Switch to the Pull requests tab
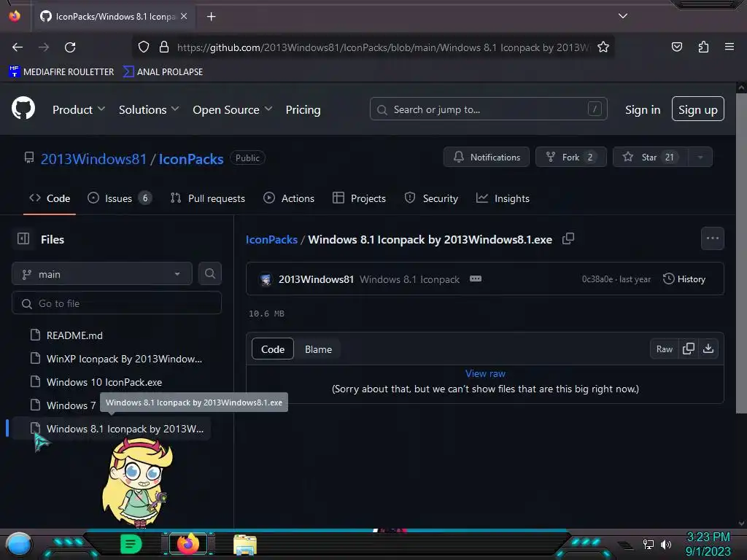 207,198
